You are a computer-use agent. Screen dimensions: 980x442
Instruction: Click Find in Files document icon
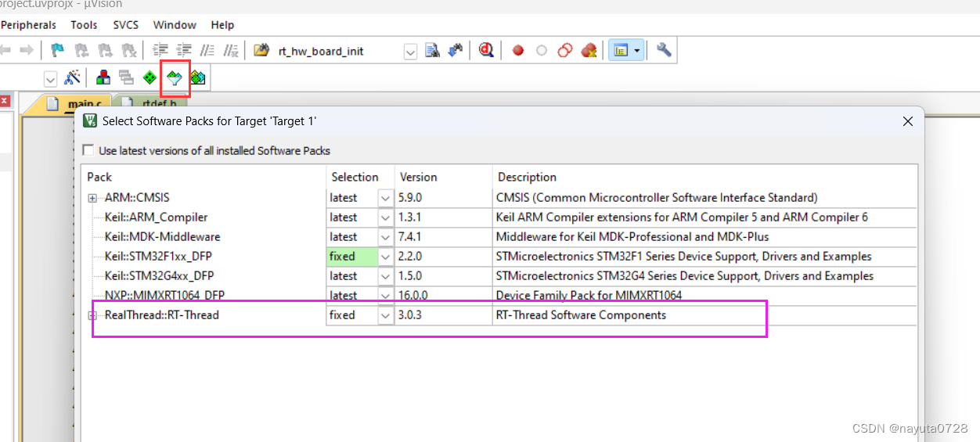coord(431,51)
